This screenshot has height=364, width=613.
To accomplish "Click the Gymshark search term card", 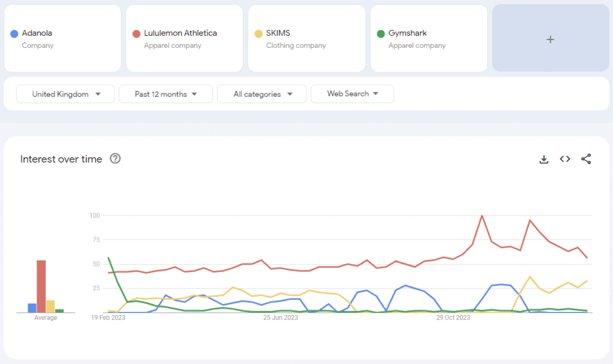I will click(429, 39).
